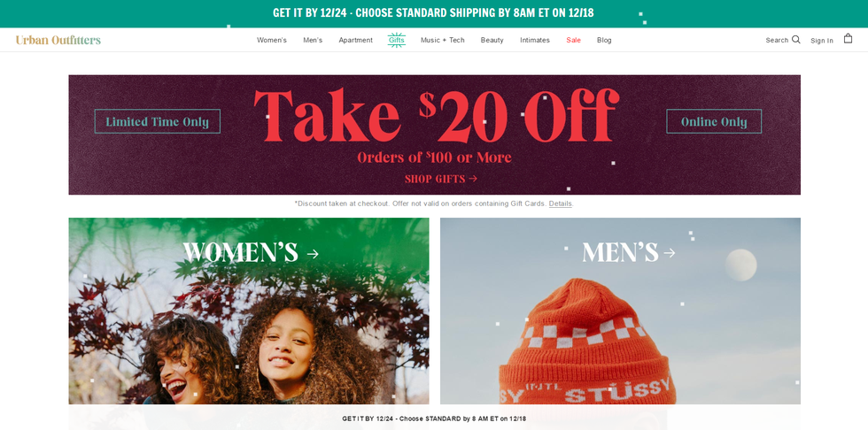The height and width of the screenshot is (430, 868).
Task: Click the Shop Gifts arrow link
Action: pyautogui.click(x=441, y=179)
